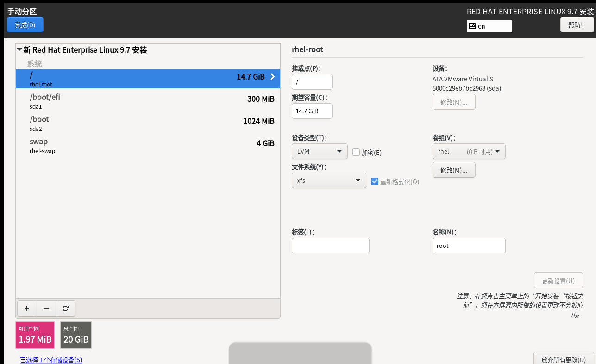Click the 4 GiB size of swap
Screen dimensions: 596x364
[265, 143]
